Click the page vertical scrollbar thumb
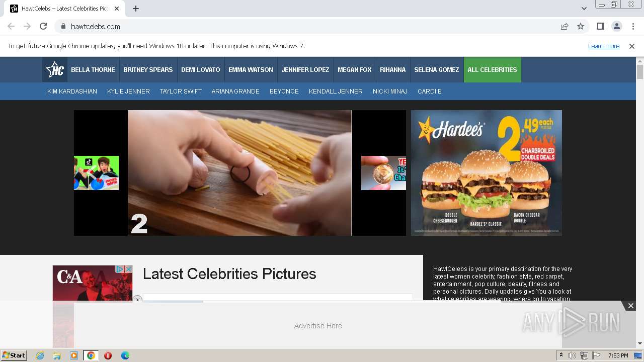The width and height of the screenshot is (644, 362). pyautogui.click(x=640, y=72)
